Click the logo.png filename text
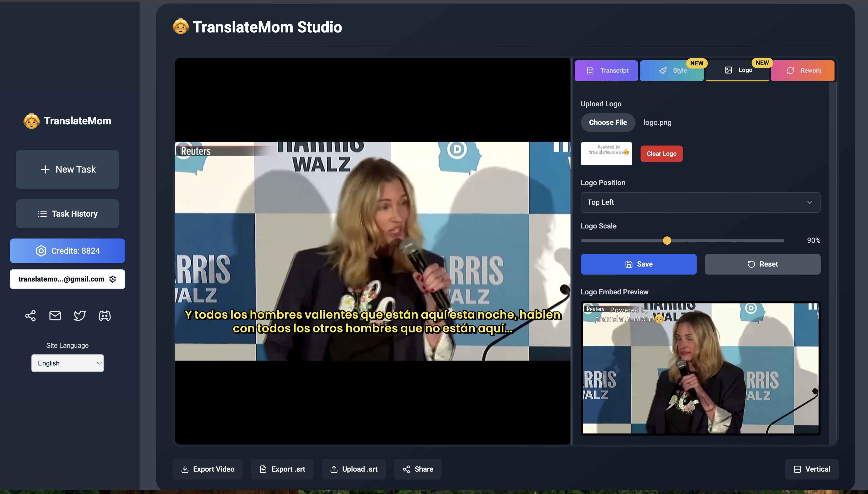The height and width of the screenshot is (494, 868). [657, 123]
